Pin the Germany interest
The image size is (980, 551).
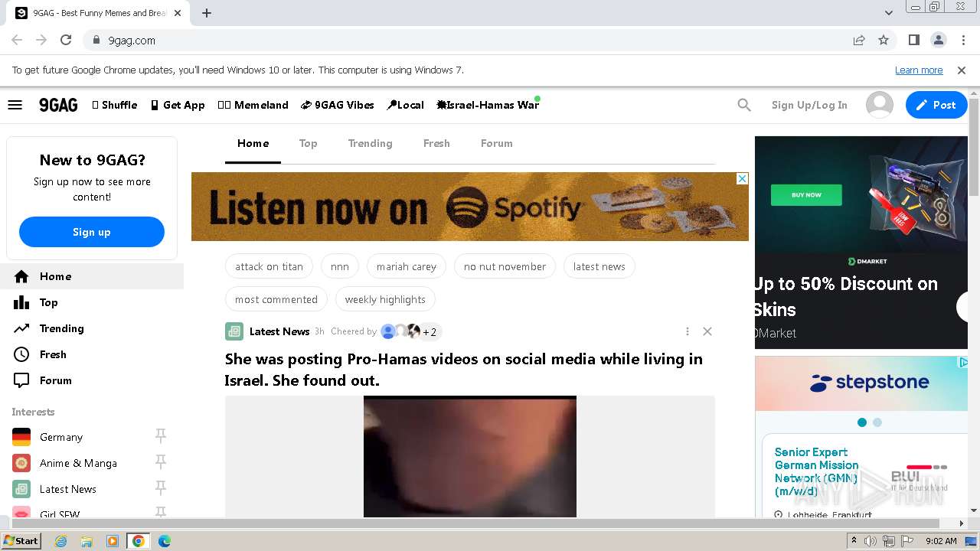(x=161, y=436)
